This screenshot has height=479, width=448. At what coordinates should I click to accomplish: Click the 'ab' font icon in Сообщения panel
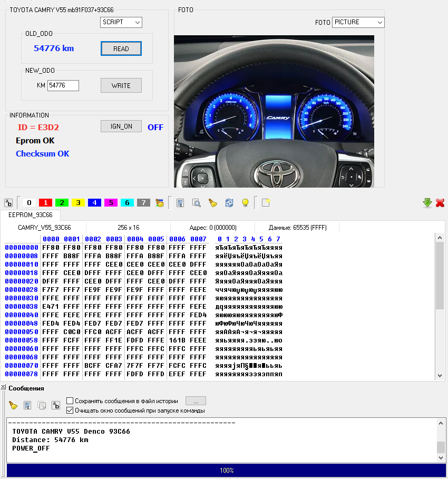(x=56, y=405)
